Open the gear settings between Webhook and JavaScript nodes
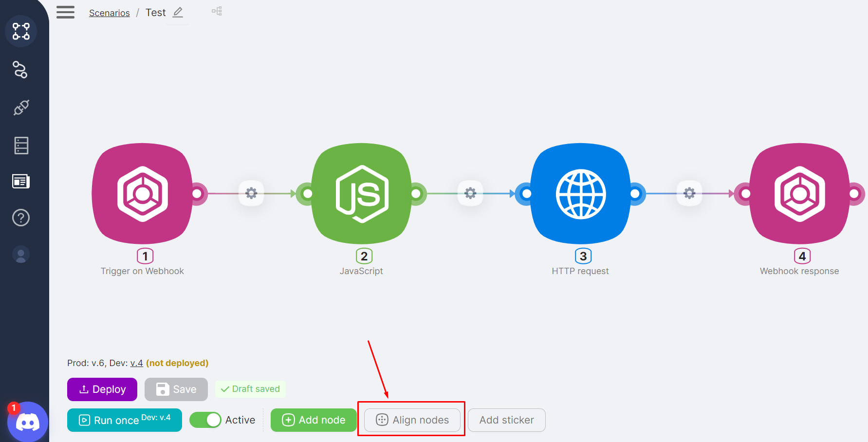This screenshot has height=442, width=868. (x=251, y=193)
